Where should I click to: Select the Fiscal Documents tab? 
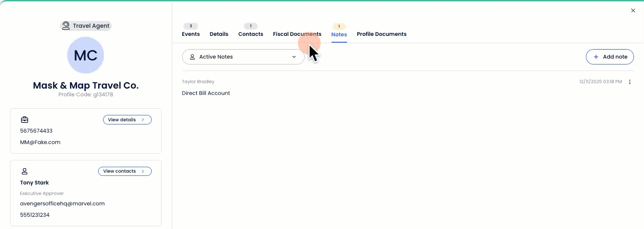(297, 34)
